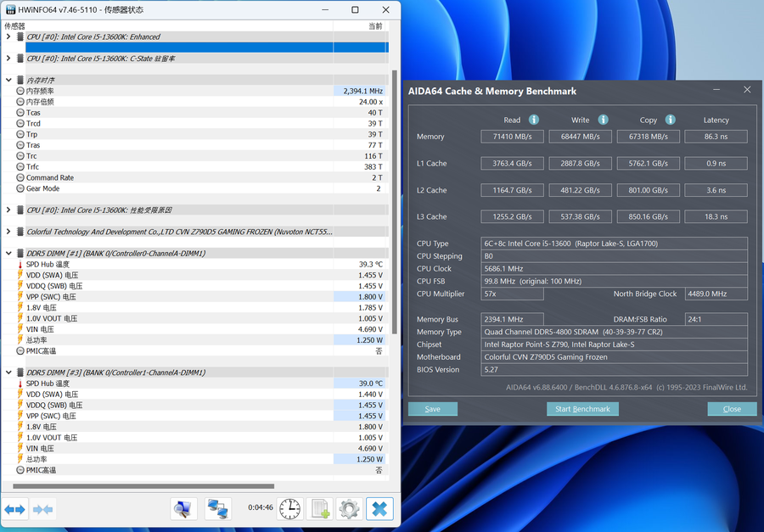Expand the C-State 驻留率 sensor group
This screenshot has width=764, height=532.
(x=8, y=59)
